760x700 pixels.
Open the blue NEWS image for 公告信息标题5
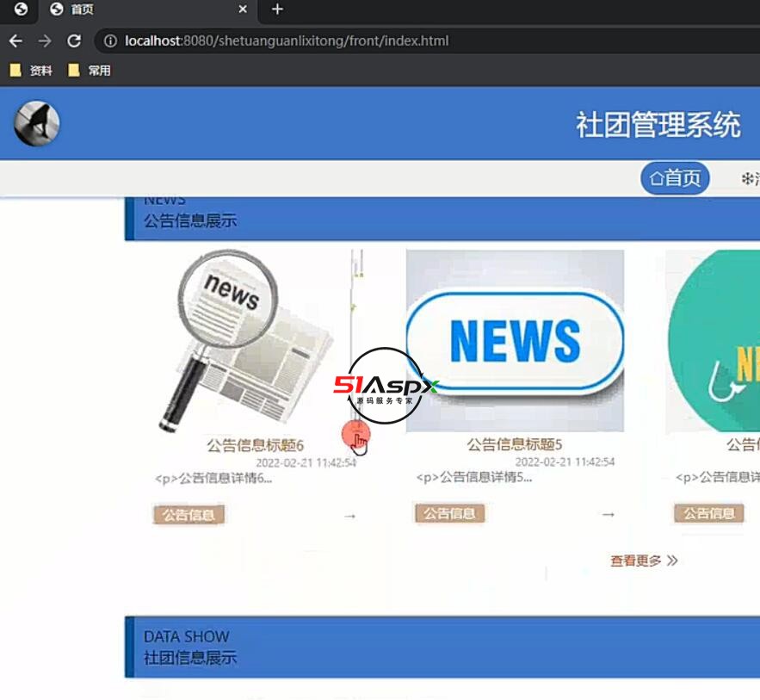click(515, 341)
